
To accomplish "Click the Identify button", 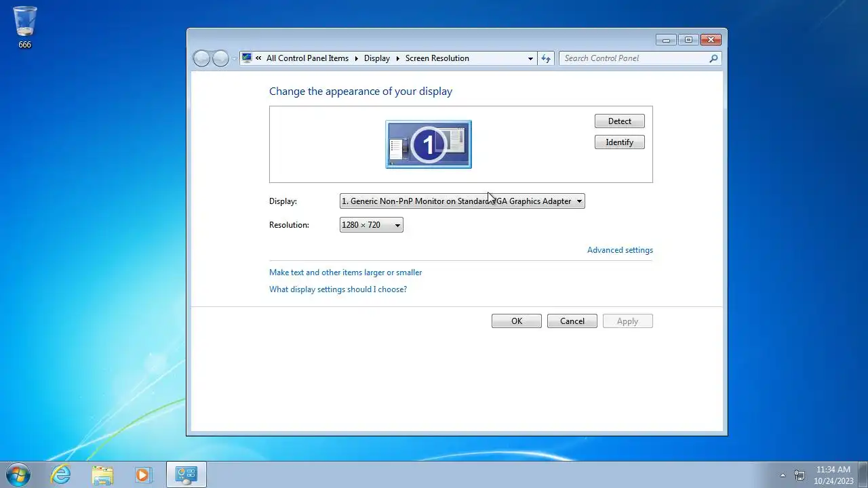I will click(620, 142).
